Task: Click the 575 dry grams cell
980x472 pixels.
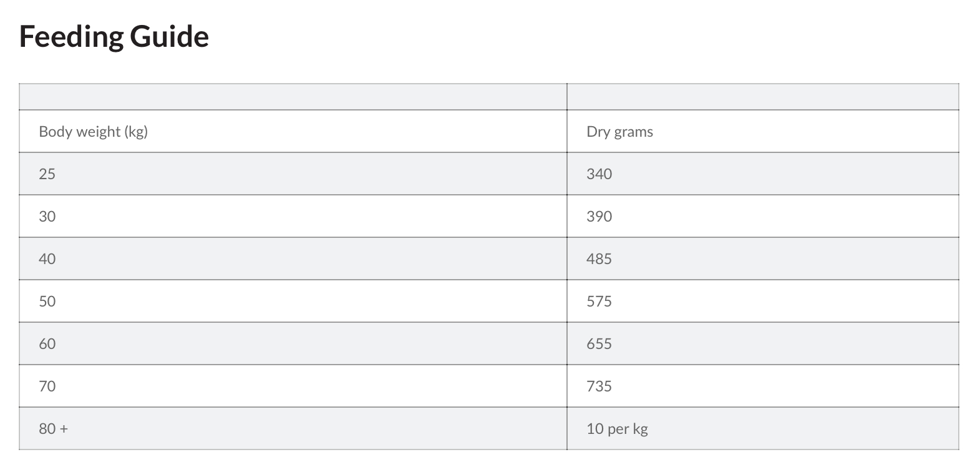Action: [x=599, y=302]
